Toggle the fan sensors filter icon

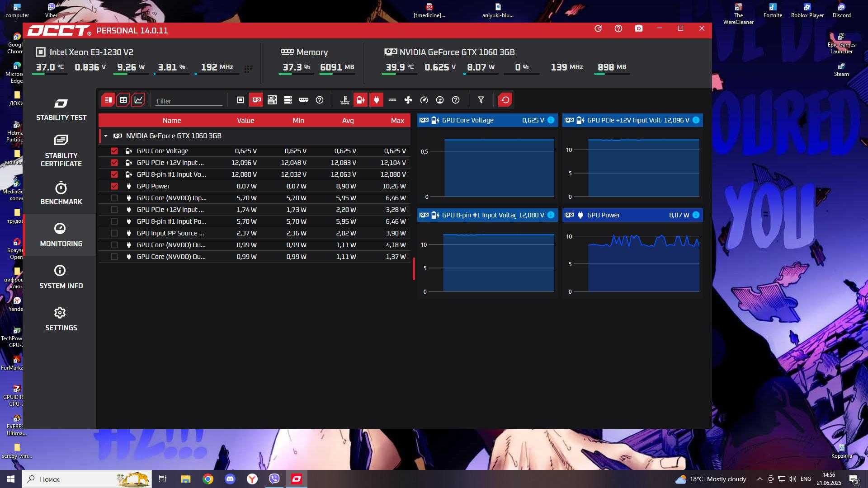pyautogui.click(x=408, y=100)
